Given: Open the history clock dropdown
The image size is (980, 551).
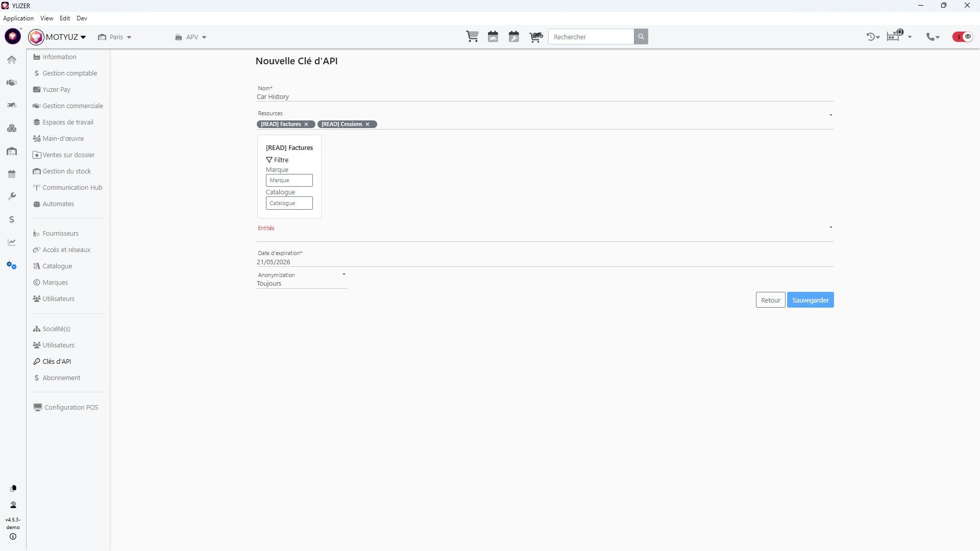Looking at the screenshot, I should click(872, 37).
